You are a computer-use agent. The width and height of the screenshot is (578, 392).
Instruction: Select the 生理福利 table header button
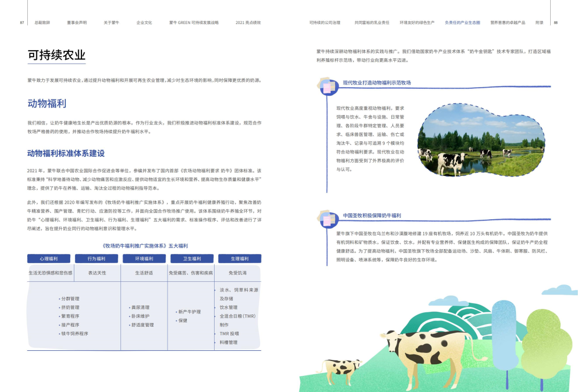click(x=239, y=259)
